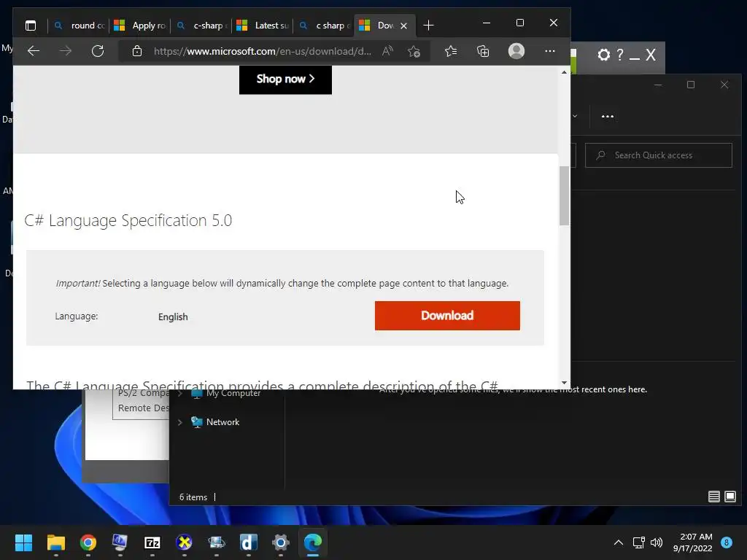
Task: Open Edge Settings and more menu
Action: [550, 51]
